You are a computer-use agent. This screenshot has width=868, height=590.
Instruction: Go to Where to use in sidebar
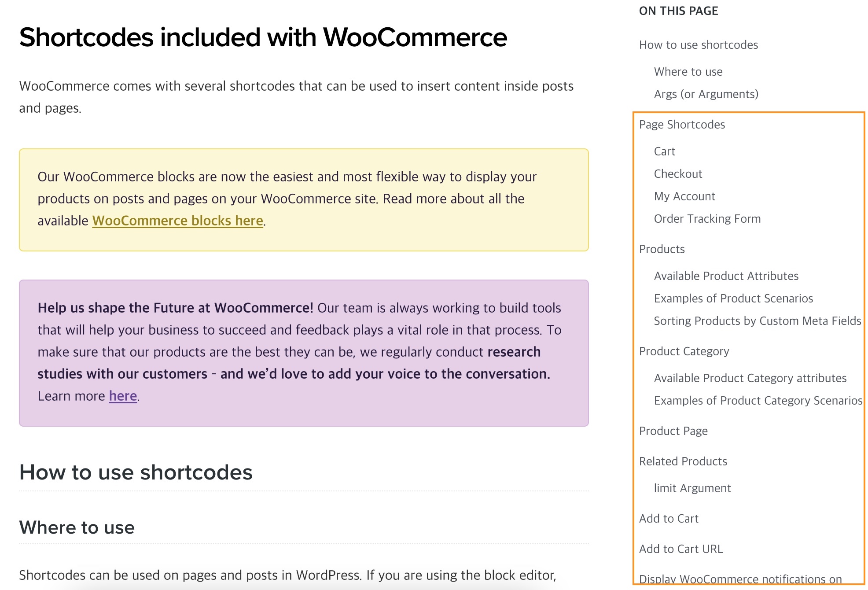point(688,72)
